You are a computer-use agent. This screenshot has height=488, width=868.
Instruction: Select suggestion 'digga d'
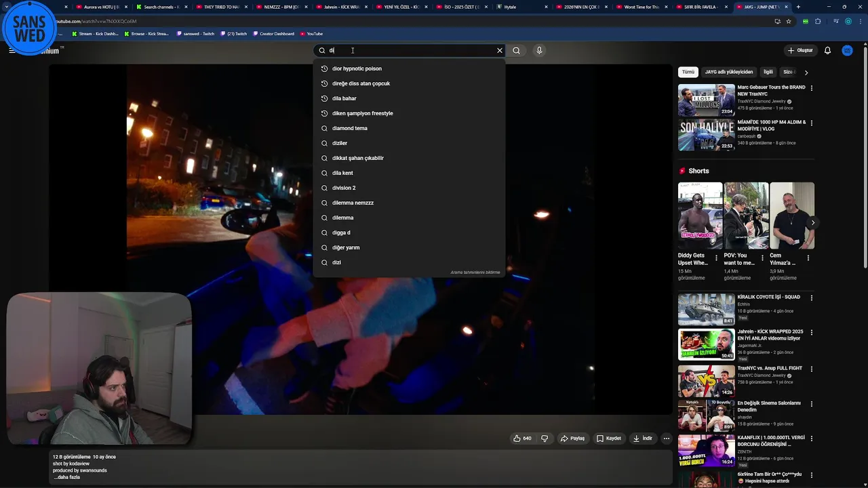click(409, 232)
